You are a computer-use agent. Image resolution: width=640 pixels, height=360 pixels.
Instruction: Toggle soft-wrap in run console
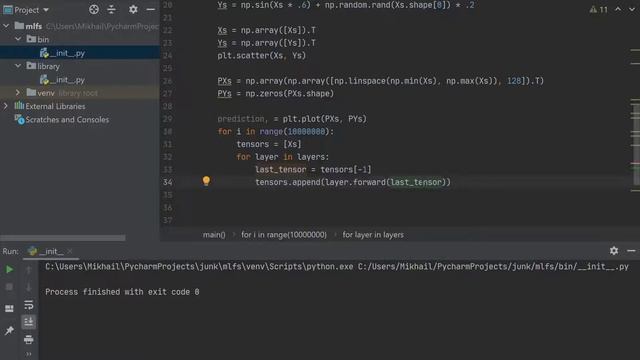tap(29, 305)
